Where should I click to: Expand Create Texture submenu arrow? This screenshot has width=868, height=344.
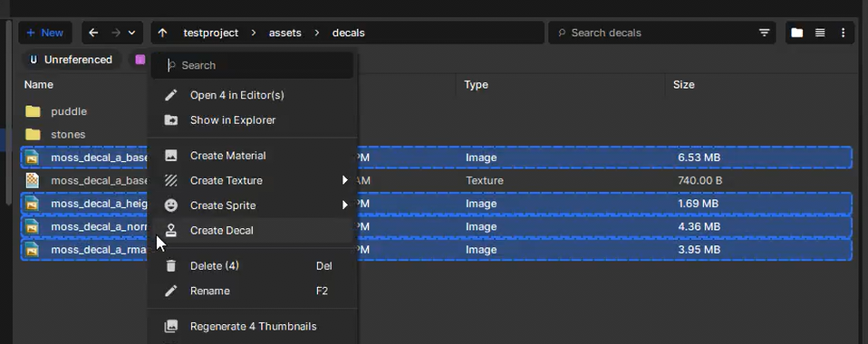click(344, 180)
